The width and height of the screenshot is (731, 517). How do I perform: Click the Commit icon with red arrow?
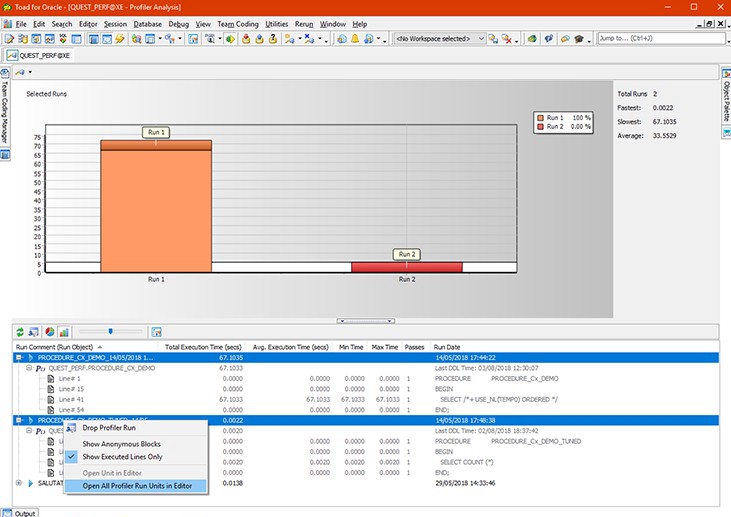coord(246,39)
